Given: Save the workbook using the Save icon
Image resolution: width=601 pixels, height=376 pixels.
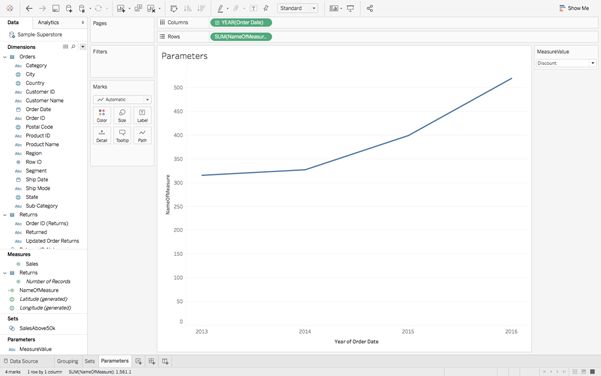Looking at the screenshot, I should point(56,8).
